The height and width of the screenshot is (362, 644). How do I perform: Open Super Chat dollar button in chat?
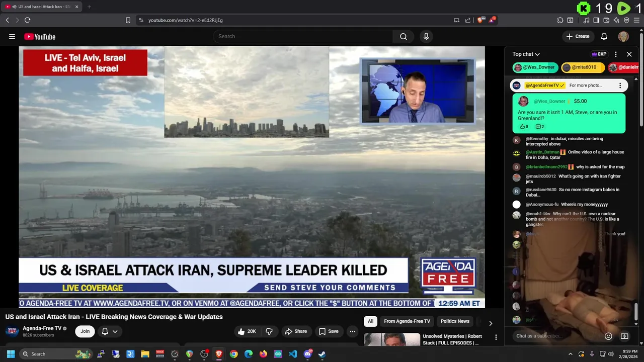tap(624, 336)
